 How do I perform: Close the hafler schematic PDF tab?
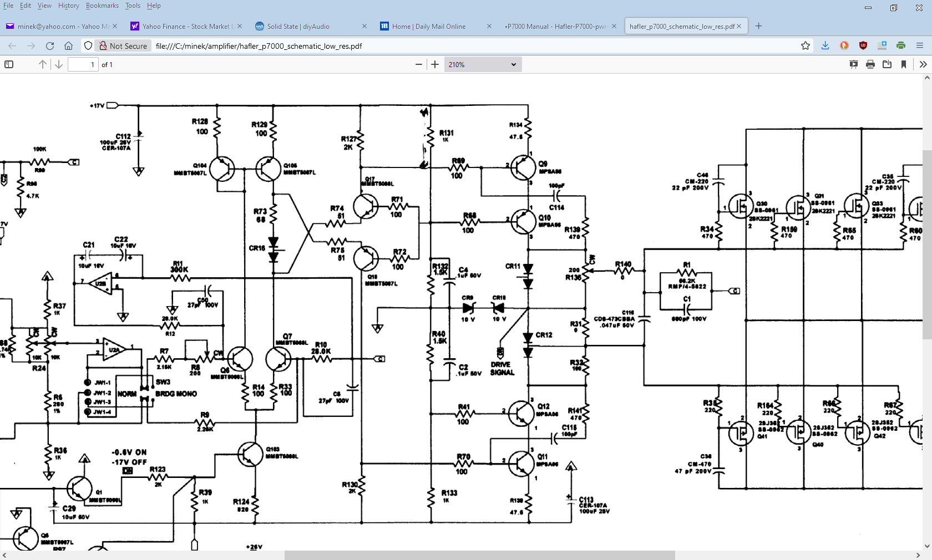739,26
